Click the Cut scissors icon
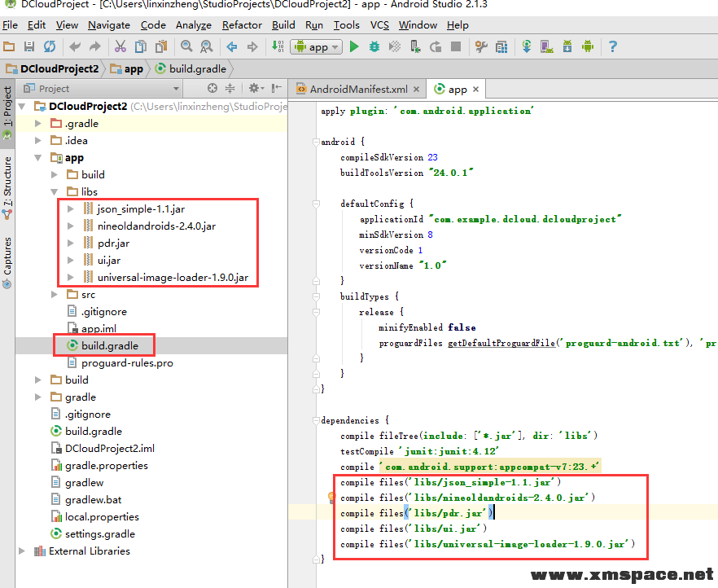Image resolution: width=718 pixels, height=588 pixels. pos(120,47)
